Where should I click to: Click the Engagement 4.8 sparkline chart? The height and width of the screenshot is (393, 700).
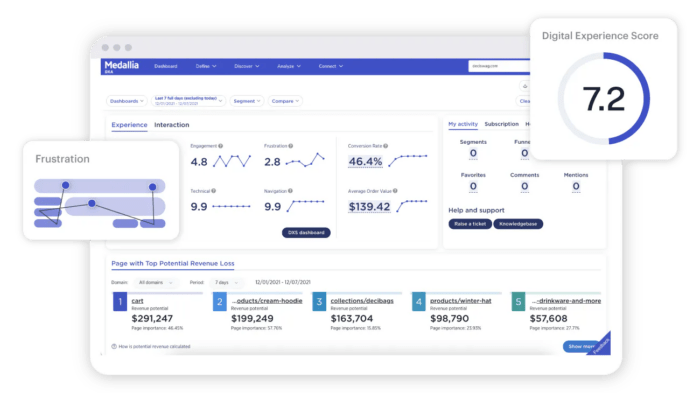pyautogui.click(x=232, y=161)
